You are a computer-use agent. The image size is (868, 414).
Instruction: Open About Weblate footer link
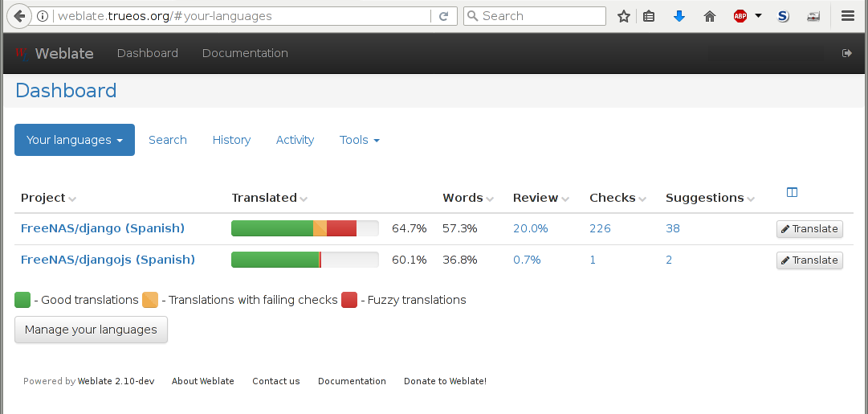[x=202, y=381]
